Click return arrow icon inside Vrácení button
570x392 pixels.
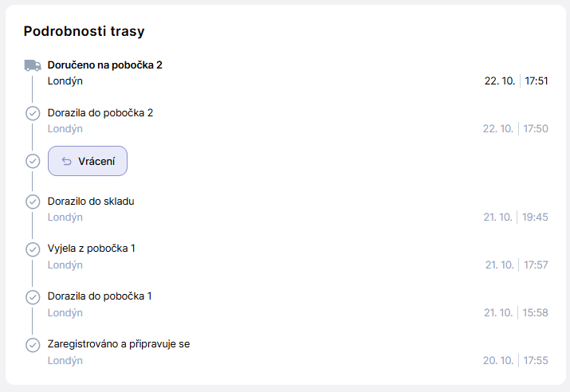pyautogui.click(x=67, y=162)
